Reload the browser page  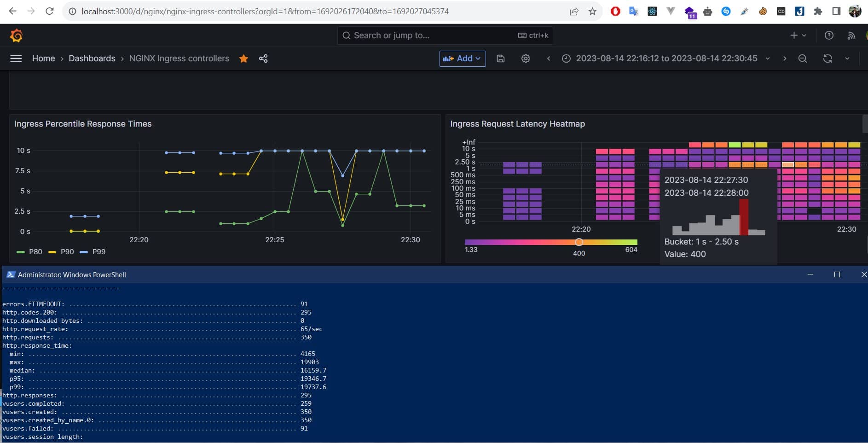(x=50, y=11)
